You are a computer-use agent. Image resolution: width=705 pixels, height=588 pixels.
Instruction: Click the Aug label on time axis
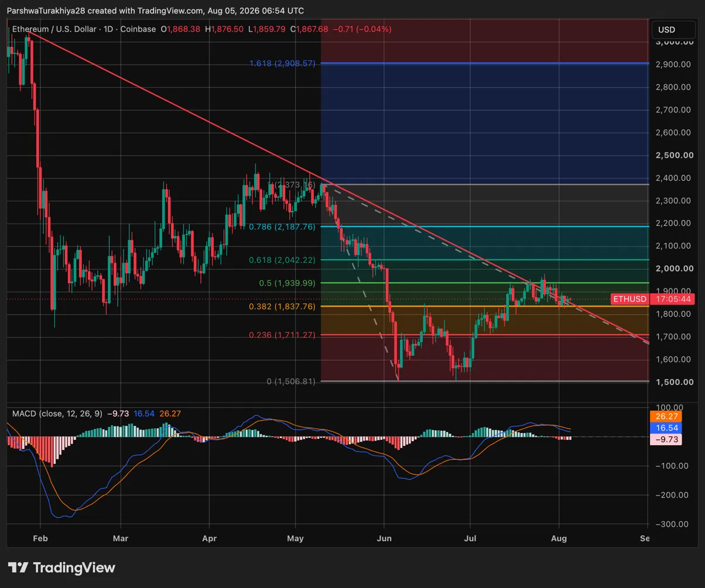pyautogui.click(x=559, y=538)
